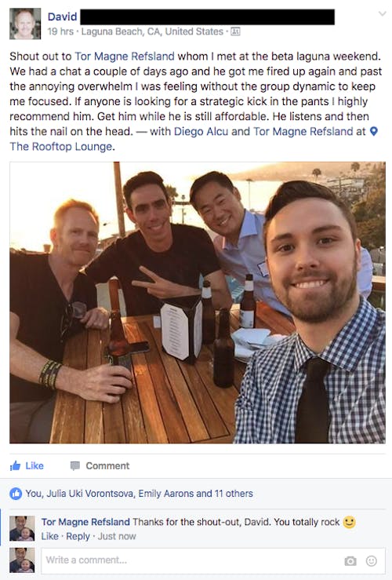Click in the 'Write a comment...' field
The image size is (392, 580).
213,560
